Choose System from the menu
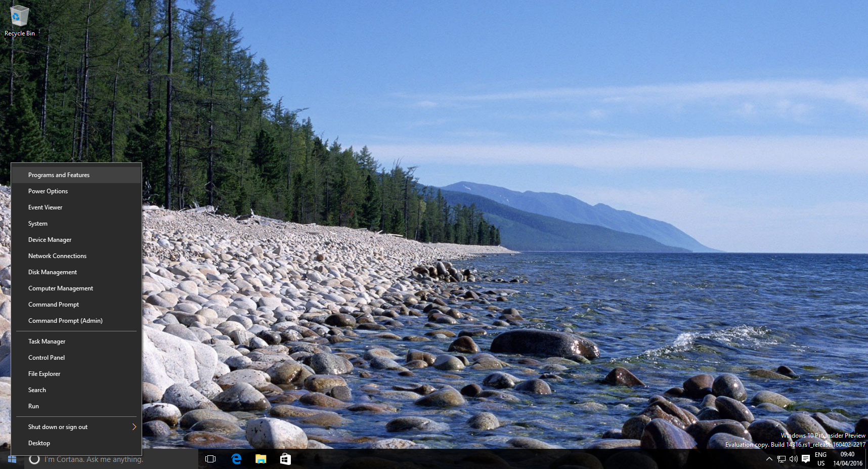Viewport: 868px width, 469px height. [x=76, y=224]
